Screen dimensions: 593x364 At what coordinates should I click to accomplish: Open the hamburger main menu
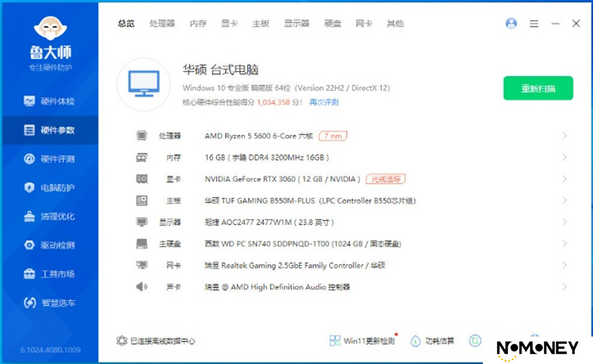coord(534,24)
